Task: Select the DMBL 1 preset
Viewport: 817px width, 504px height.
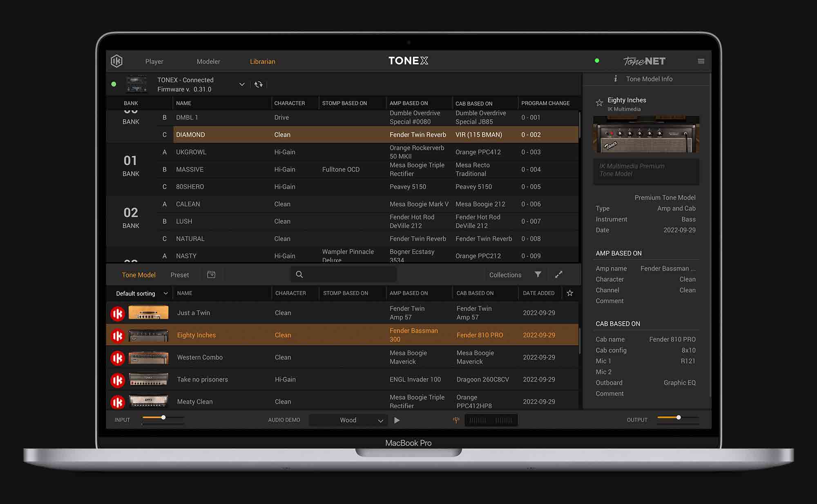Action: point(368,118)
